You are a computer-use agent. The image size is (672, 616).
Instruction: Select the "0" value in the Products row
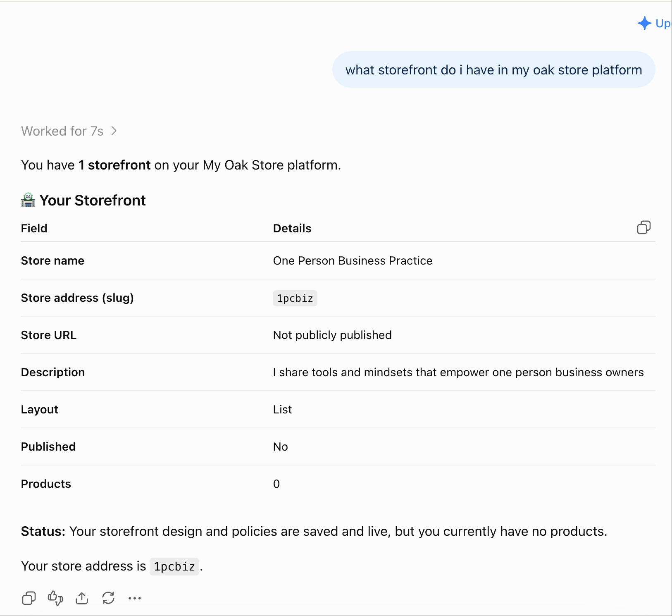pos(276,484)
